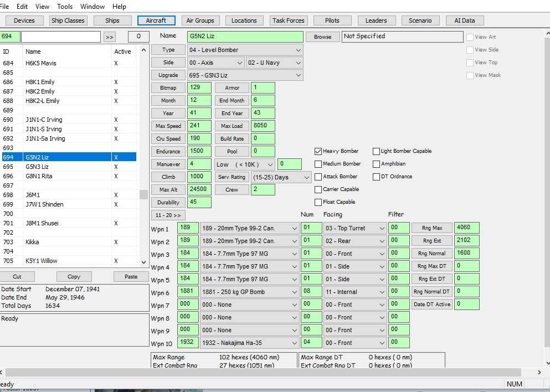Switch to the AI Data tab
Image resolution: width=550 pixels, height=392 pixels.
coord(464,20)
